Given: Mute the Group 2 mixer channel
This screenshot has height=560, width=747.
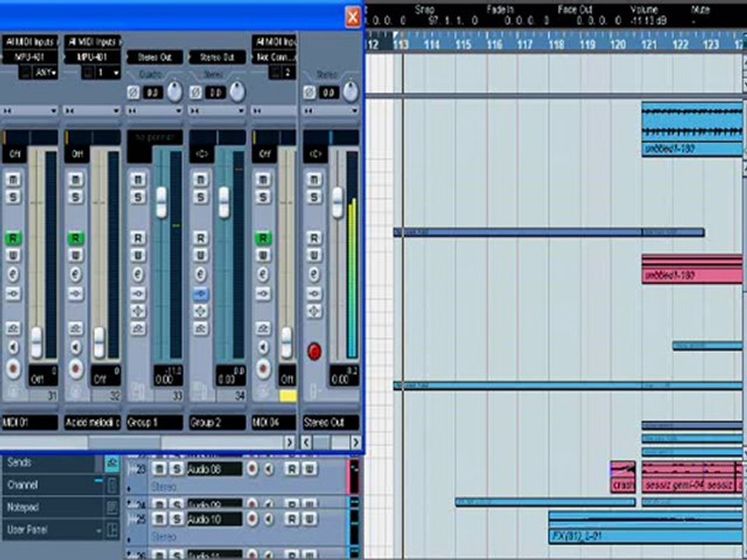Looking at the screenshot, I should click(x=201, y=180).
